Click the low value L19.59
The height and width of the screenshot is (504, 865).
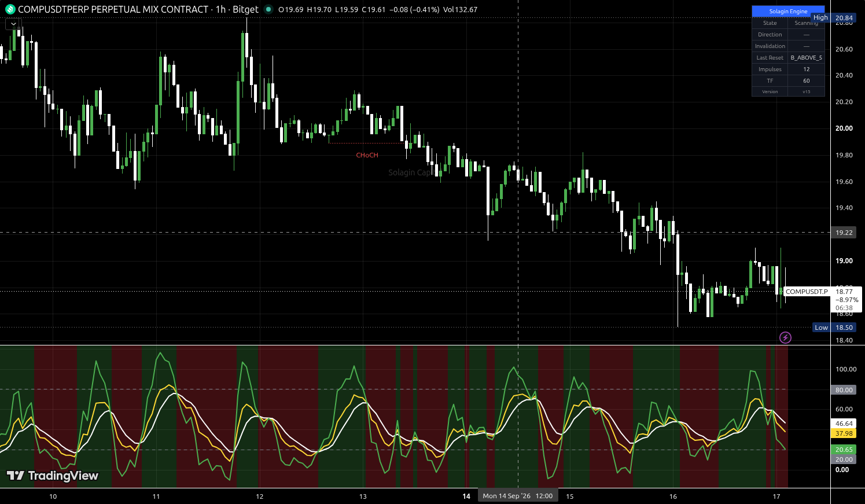[347, 10]
